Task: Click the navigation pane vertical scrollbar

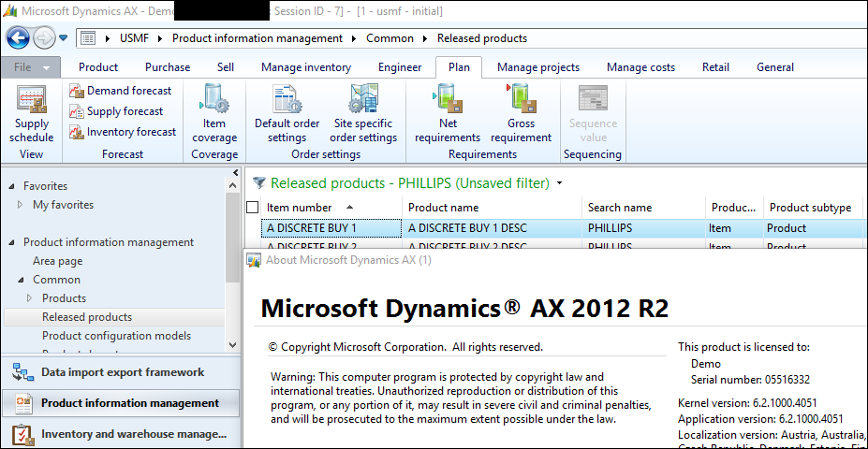Action: (233, 239)
